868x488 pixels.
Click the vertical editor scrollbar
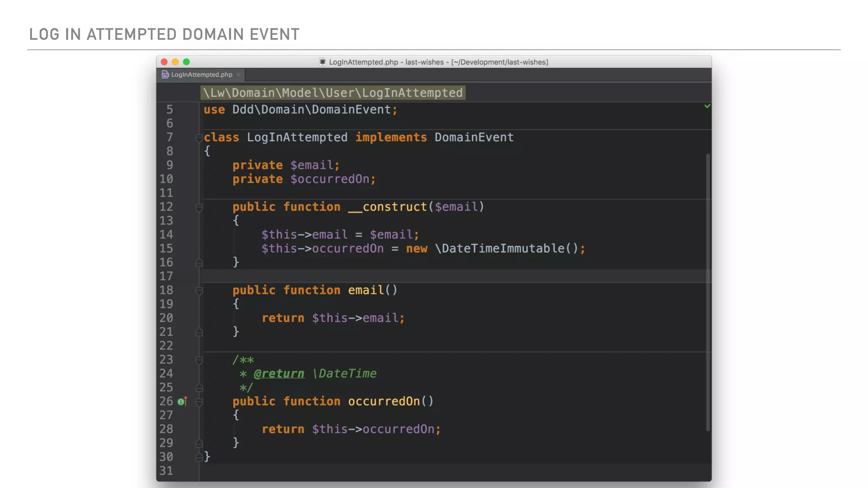point(707,292)
